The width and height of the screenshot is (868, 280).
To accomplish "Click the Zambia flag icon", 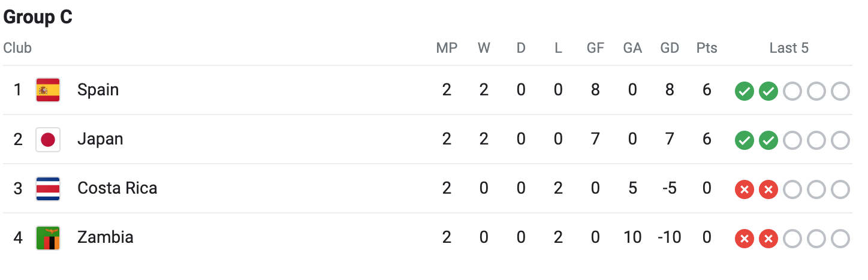I will [x=47, y=238].
